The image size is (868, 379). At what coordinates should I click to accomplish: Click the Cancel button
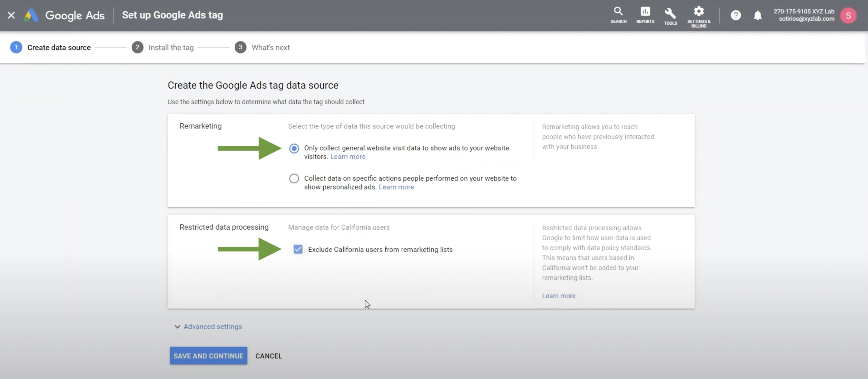(x=269, y=356)
